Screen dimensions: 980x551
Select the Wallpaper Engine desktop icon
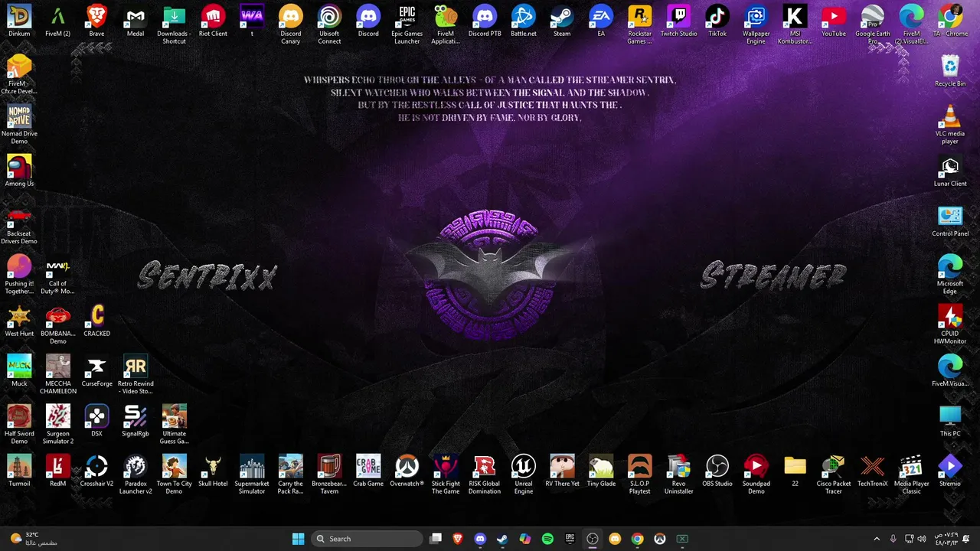(x=756, y=24)
